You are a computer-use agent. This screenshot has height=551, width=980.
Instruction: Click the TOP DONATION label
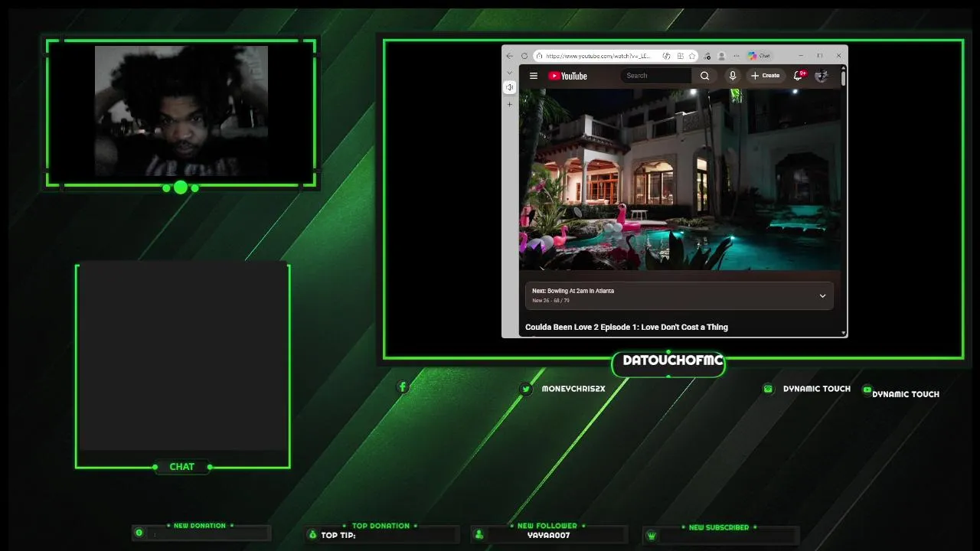tap(381, 526)
